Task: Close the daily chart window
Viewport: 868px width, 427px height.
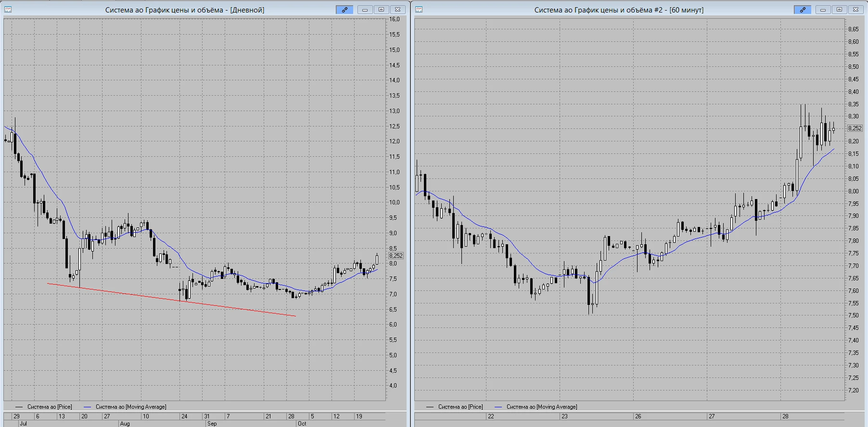Action: click(398, 10)
